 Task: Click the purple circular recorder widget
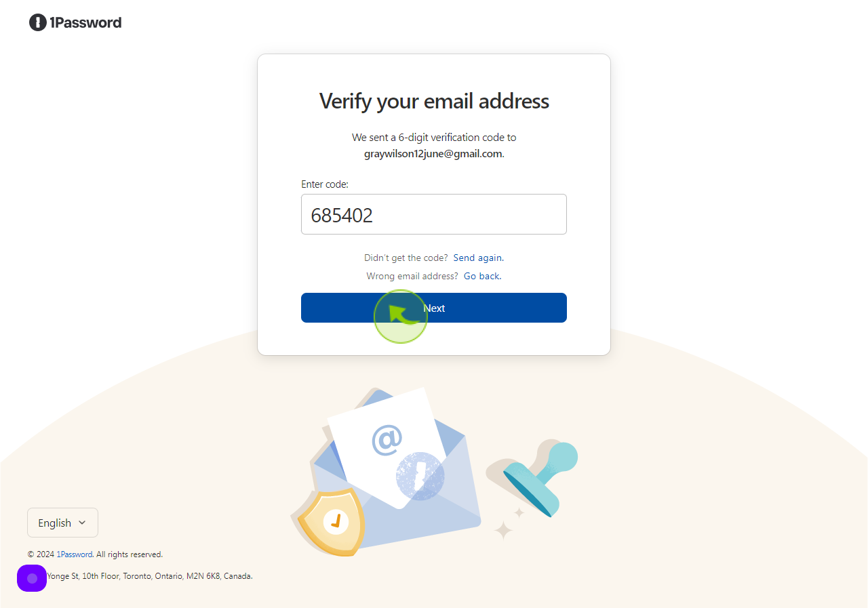[32, 578]
